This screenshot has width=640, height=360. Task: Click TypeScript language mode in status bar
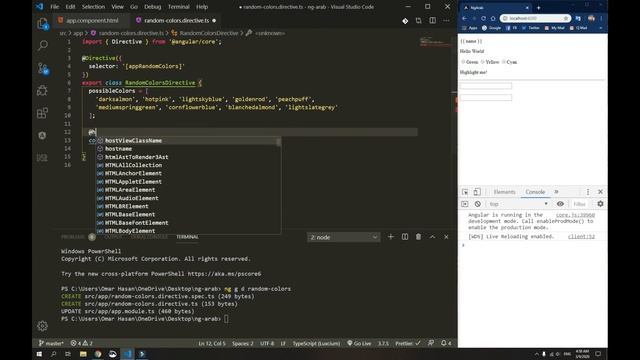point(316,343)
